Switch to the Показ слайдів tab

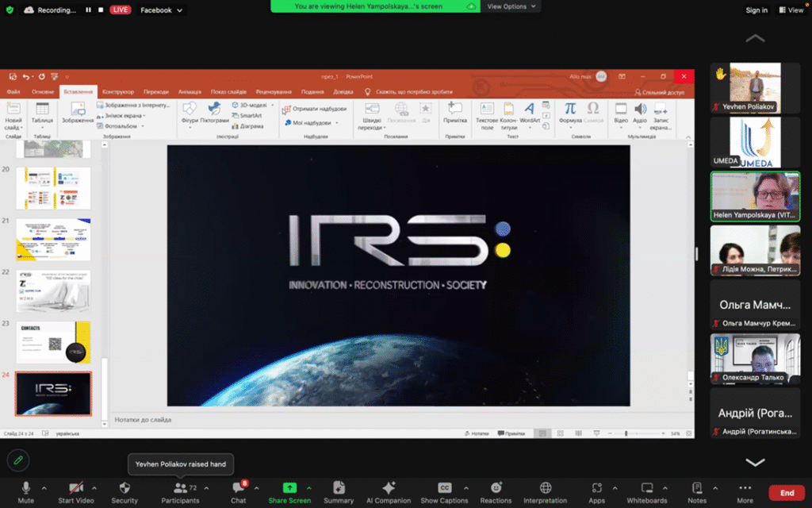[x=228, y=92]
